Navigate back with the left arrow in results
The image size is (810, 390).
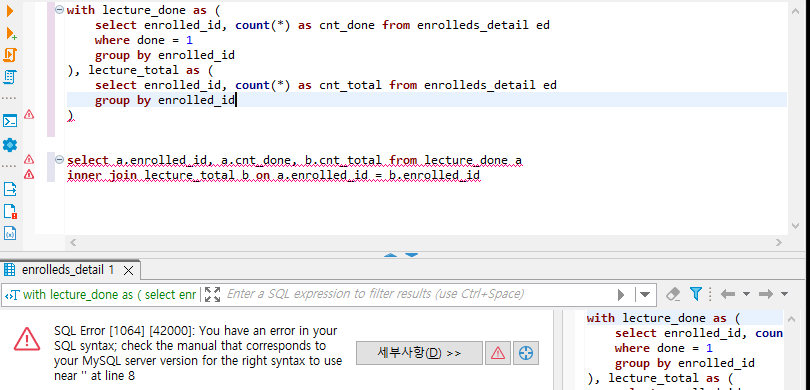pos(728,294)
